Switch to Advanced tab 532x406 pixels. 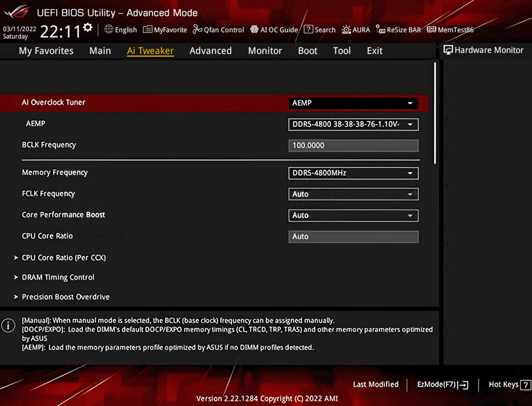point(210,51)
